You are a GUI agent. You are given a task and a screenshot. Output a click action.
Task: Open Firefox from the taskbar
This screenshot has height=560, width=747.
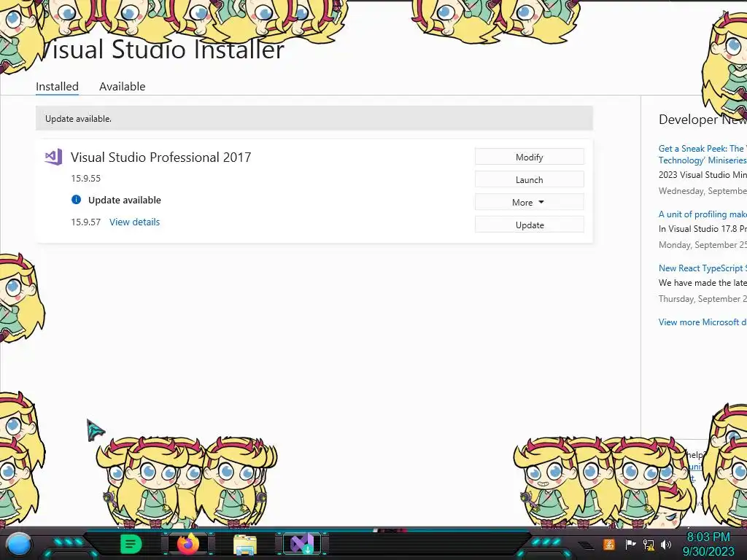coord(188,544)
